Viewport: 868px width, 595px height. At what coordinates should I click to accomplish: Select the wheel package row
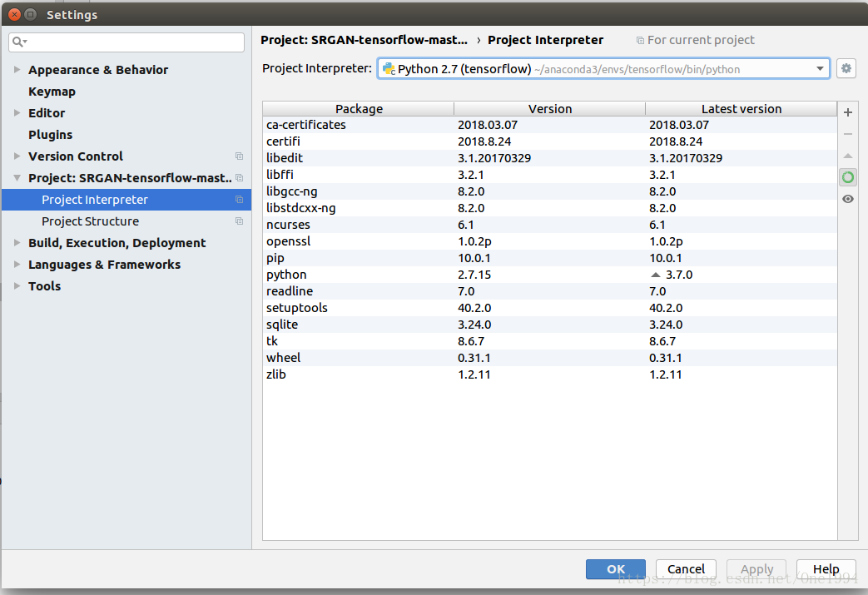coord(550,357)
